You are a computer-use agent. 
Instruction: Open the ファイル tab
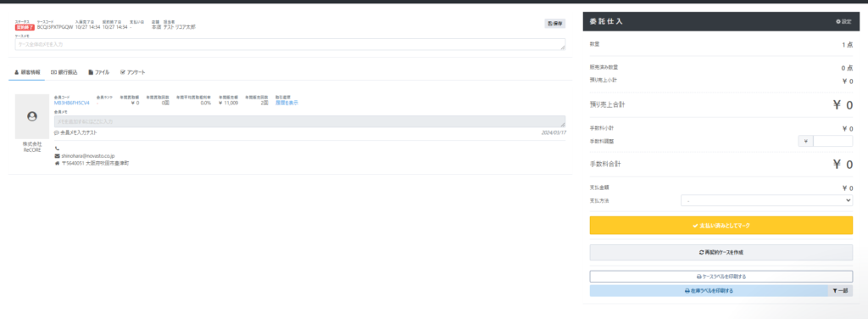coord(99,73)
